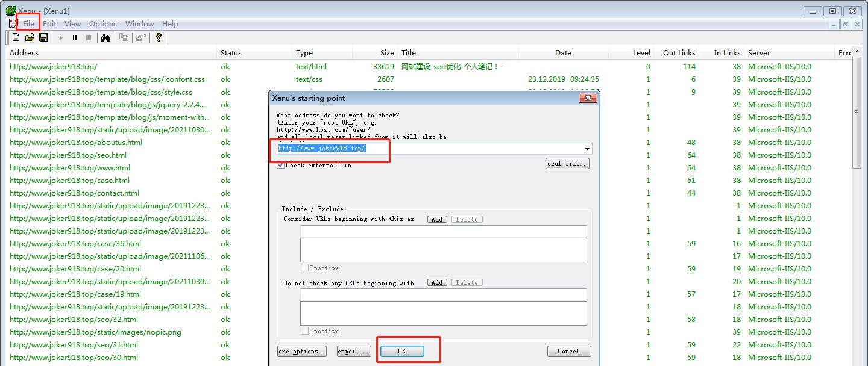Open the Options menu
The height and width of the screenshot is (366, 868).
[x=103, y=24]
